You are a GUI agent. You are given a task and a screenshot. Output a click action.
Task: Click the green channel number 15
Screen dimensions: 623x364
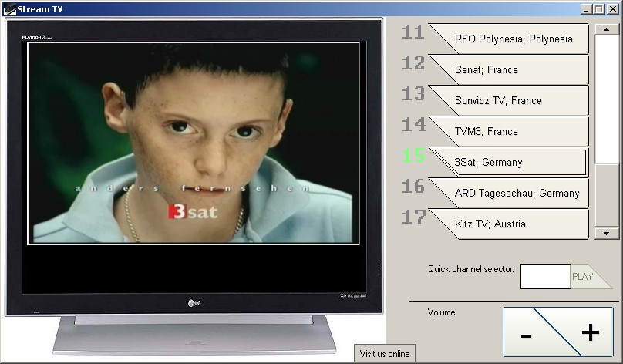click(413, 155)
